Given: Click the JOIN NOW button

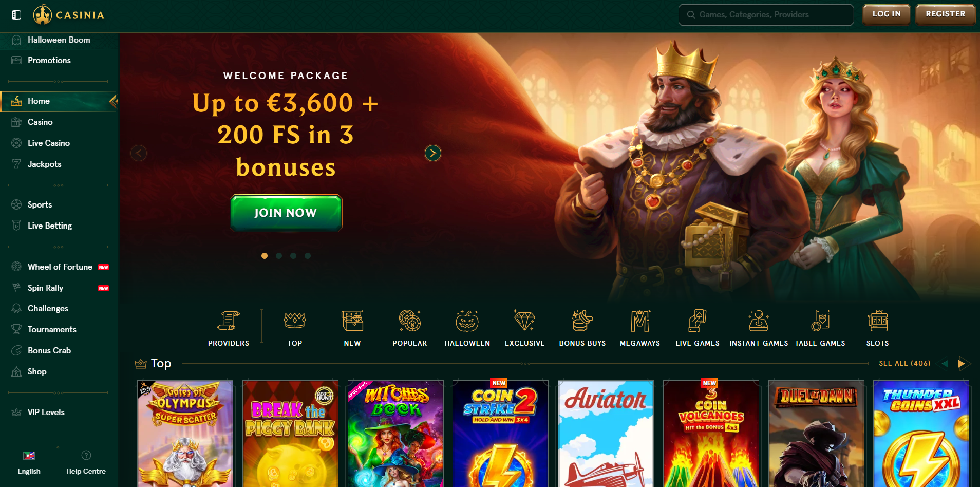Looking at the screenshot, I should (286, 213).
